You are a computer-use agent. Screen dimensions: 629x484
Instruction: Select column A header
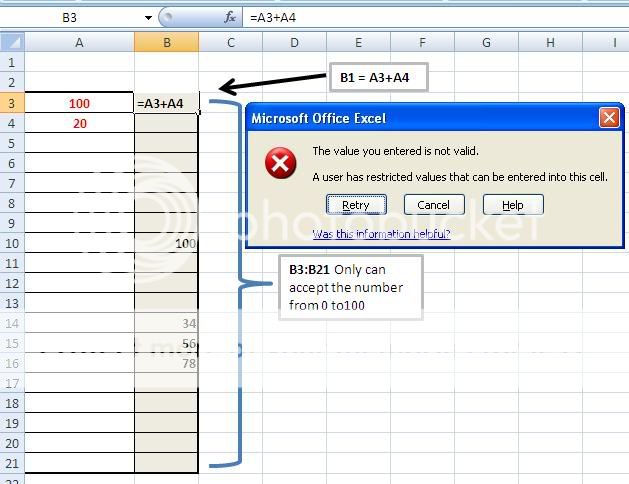[79, 42]
